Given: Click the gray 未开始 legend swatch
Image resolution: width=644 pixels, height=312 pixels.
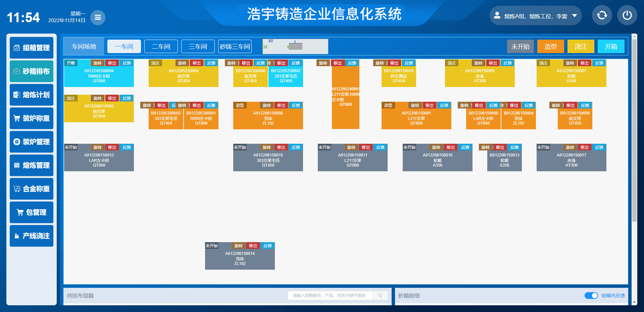Looking at the screenshot, I should click(x=521, y=46).
